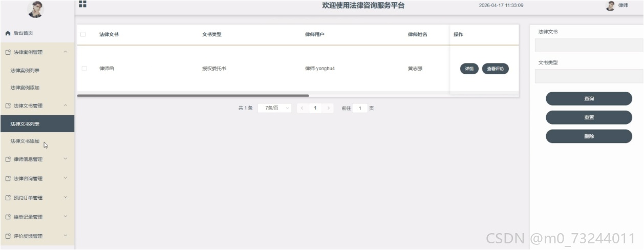The image size is (644, 250).
Task: Select the 法律文书列表 menu item
Action: click(37, 123)
